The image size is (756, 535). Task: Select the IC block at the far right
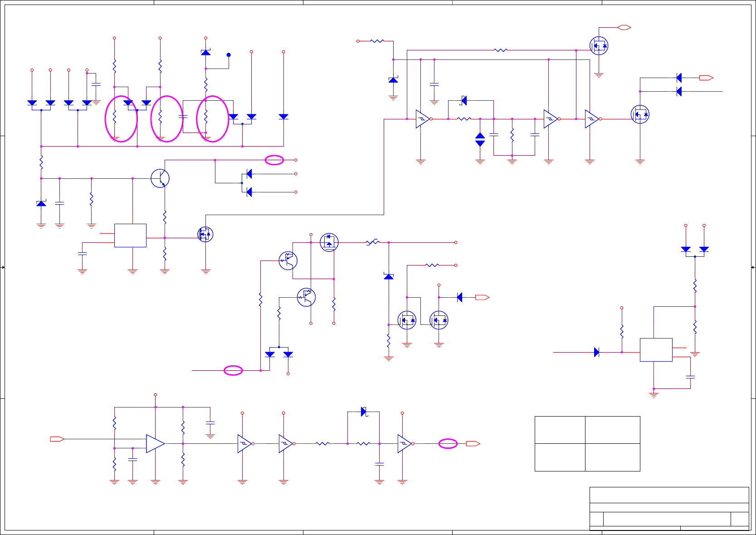point(656,350)
